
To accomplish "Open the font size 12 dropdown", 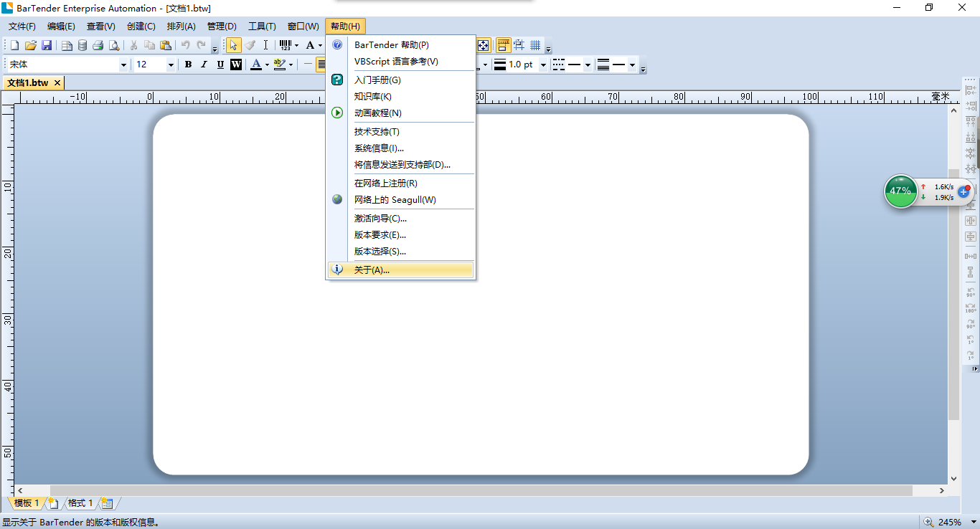I will pyautogui.click(x=171, y=65).
